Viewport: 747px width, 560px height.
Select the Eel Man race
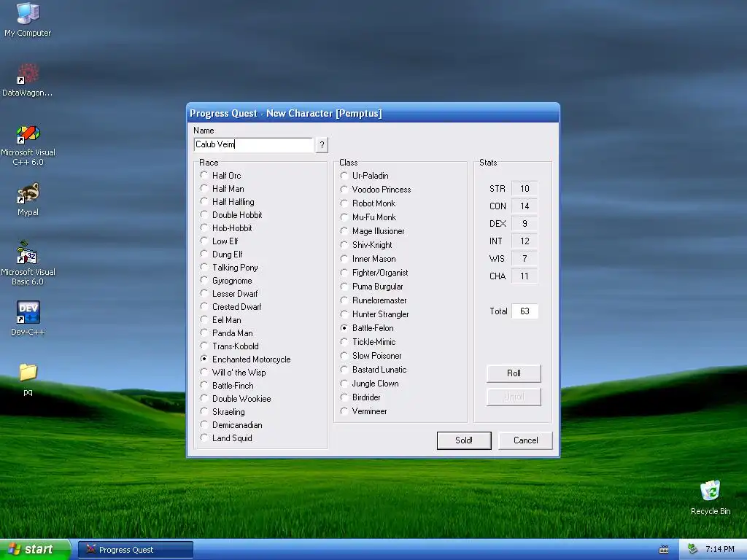click(x=221, y=319)
